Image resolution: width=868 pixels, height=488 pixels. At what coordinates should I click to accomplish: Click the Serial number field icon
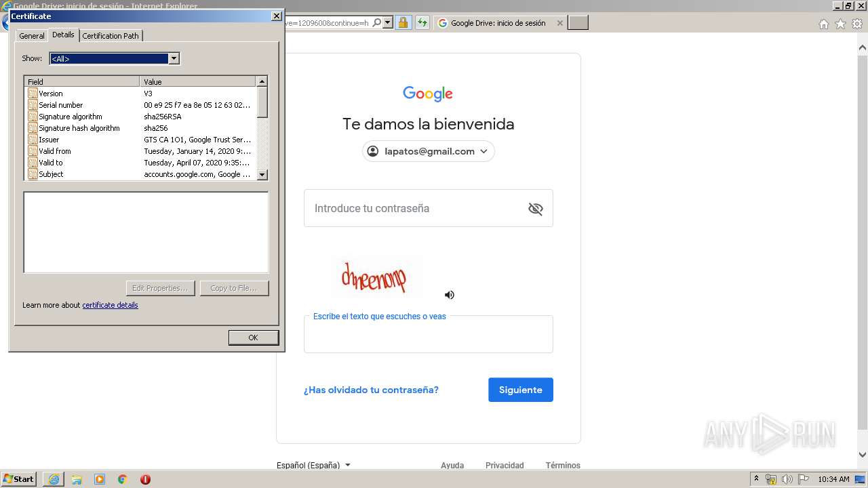click(33, 105)
